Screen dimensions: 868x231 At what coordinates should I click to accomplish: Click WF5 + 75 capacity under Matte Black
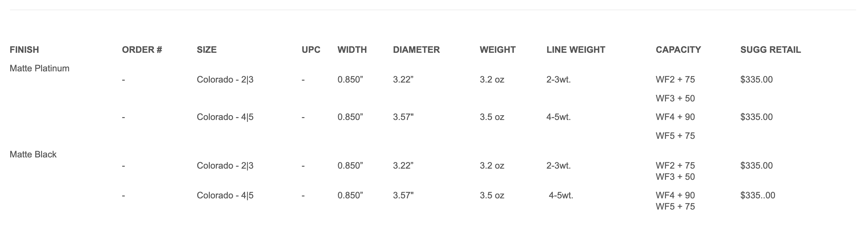point(675,206)
